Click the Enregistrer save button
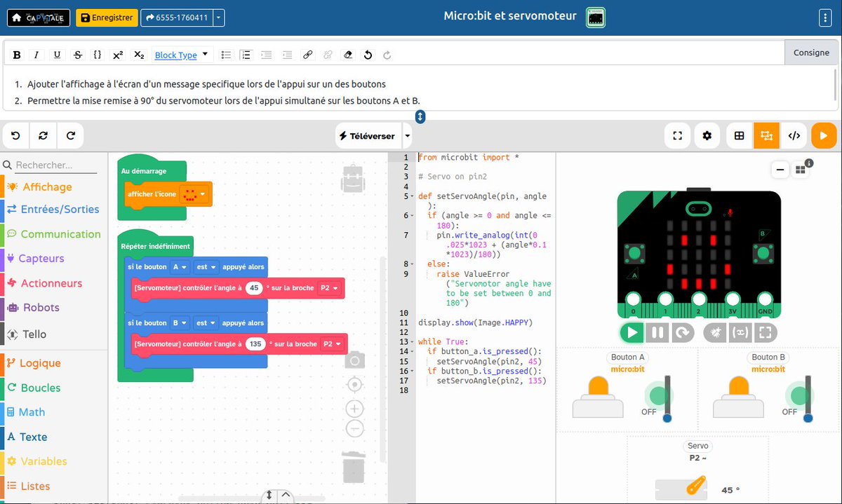The height and width of the screenshot is (504, 842). pyautogui.click(x=107, y=18)
